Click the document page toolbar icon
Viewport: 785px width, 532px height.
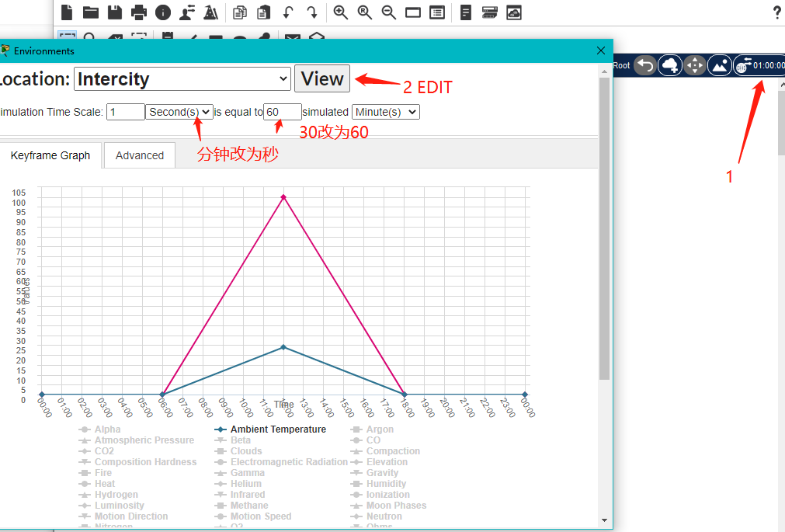pyautogui.click(x=466, y=12)
